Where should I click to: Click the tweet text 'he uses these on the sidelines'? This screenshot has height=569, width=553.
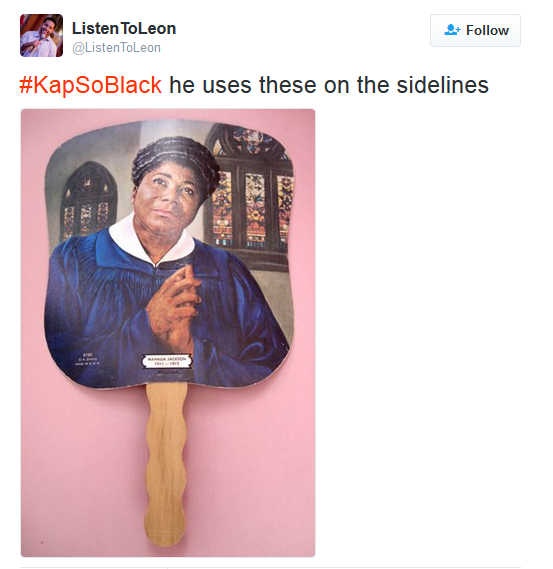click(x=329, y=85)
